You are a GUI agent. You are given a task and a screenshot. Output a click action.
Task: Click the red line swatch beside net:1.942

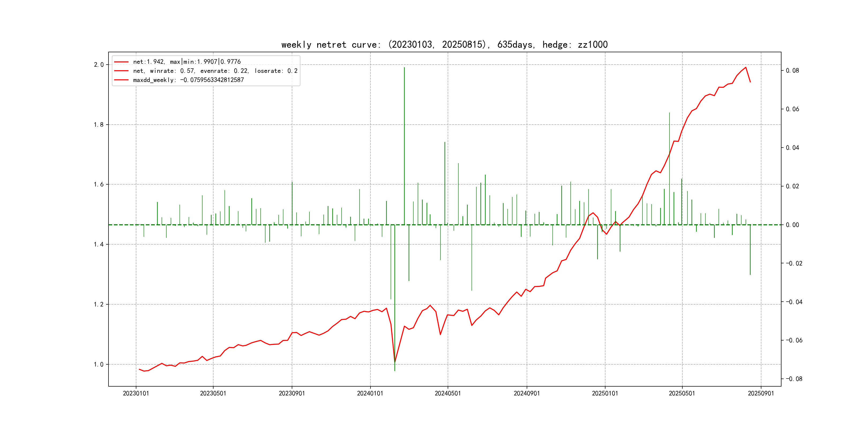click(x=121, y=62)
